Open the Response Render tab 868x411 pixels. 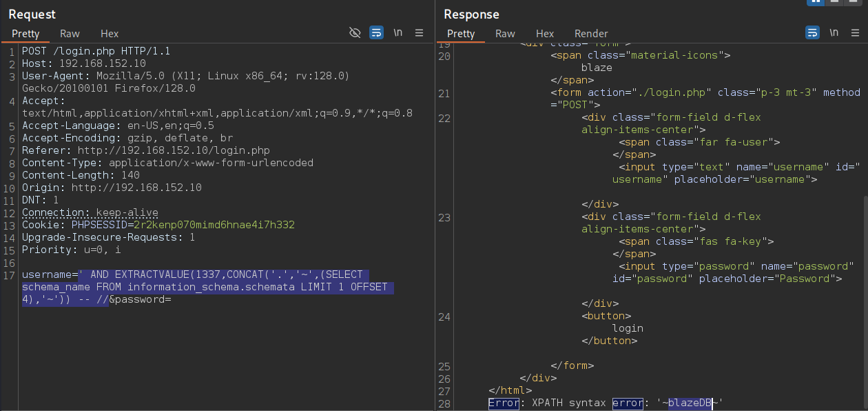pos(591,33)
